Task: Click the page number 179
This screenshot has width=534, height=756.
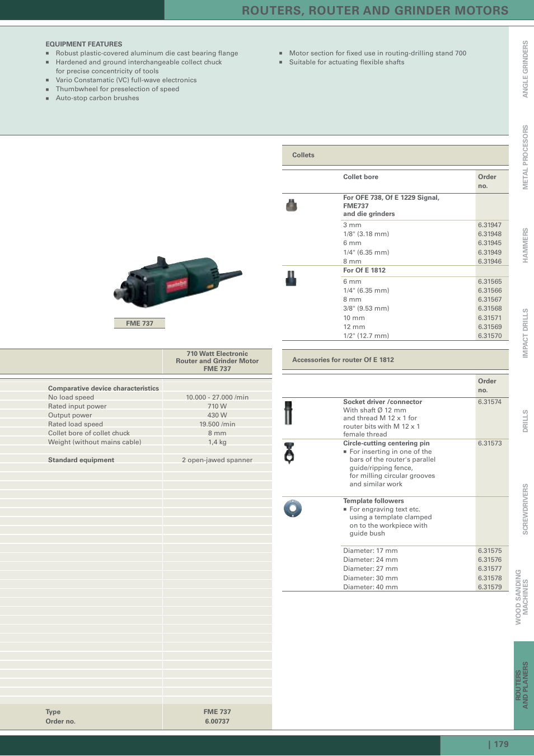Action: (x=502, y=744)
